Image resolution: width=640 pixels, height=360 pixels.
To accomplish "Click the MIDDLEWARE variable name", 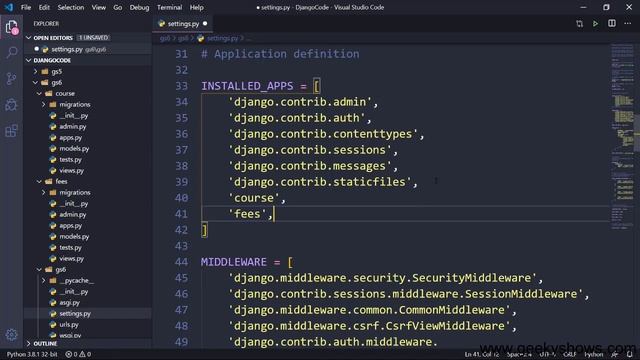I will [233, 262].
